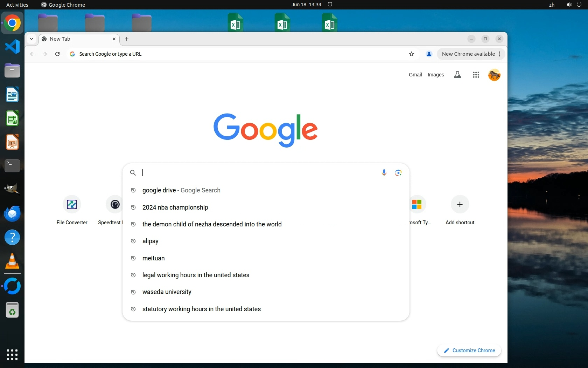Bookmark this tab with the star icon
Viewport: 588px width, 368px height.
412,54
